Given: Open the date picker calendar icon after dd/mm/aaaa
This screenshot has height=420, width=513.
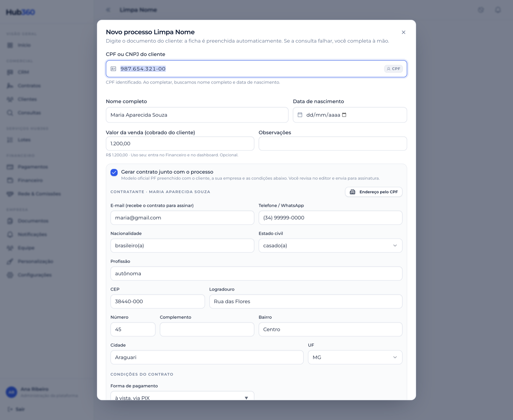Looking at the screenshot, I should 344,115.
